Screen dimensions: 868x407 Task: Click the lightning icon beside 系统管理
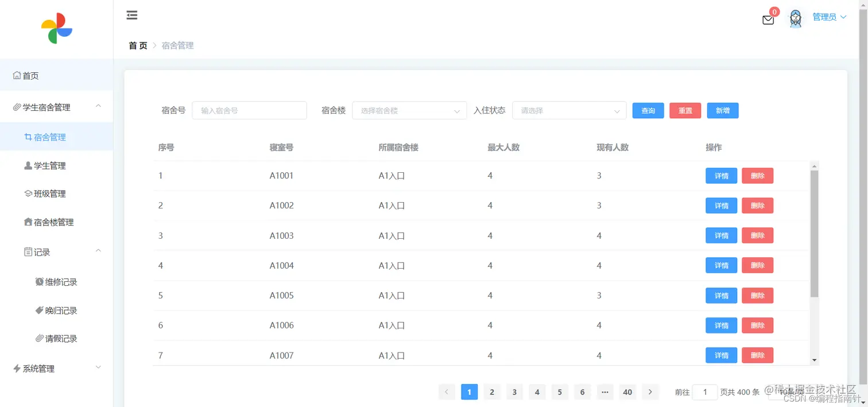[17, 368]
